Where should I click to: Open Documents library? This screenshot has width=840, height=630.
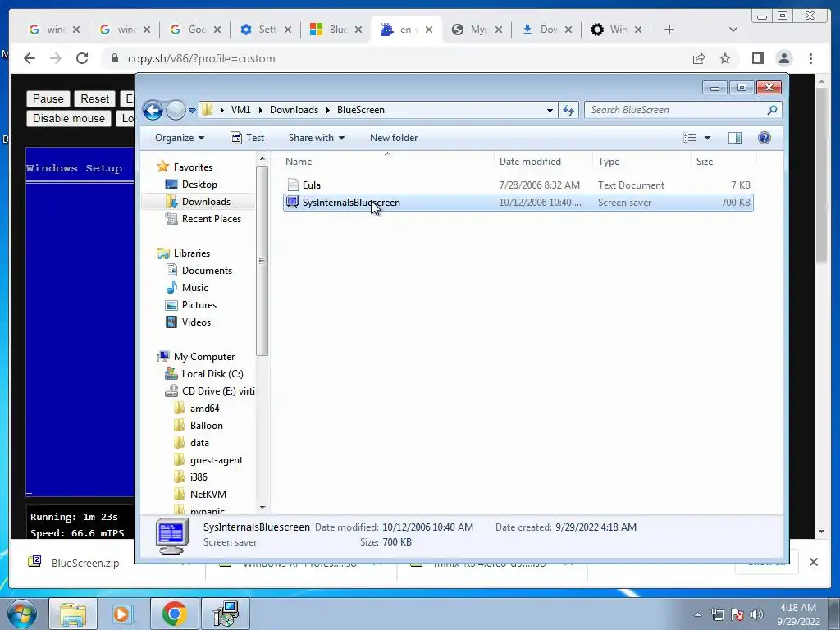coord(199,271)
